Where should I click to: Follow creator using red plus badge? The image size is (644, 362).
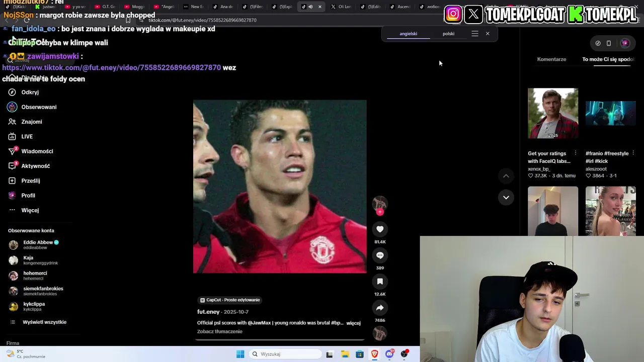pos(380,212)
